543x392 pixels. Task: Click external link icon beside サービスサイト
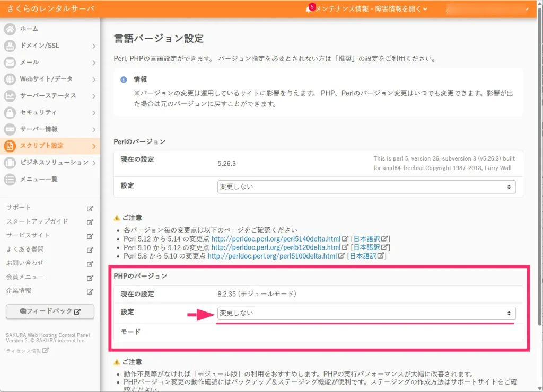click(x=90, y=236)
